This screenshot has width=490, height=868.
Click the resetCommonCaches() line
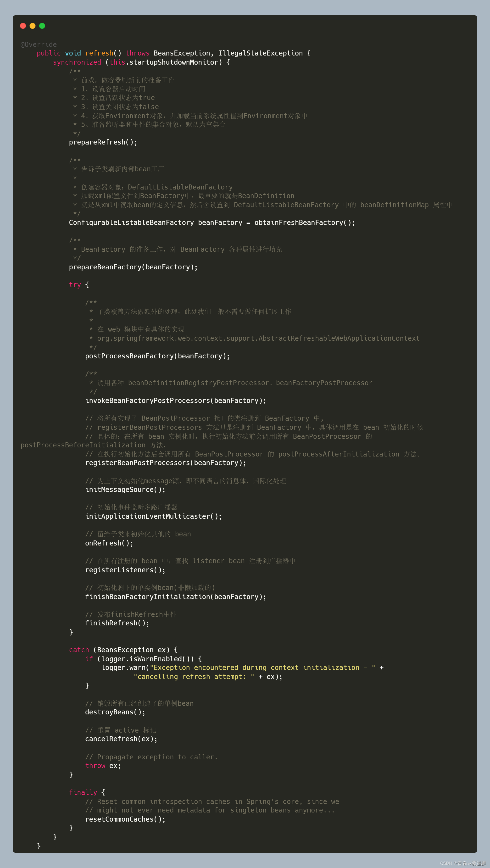125,819
